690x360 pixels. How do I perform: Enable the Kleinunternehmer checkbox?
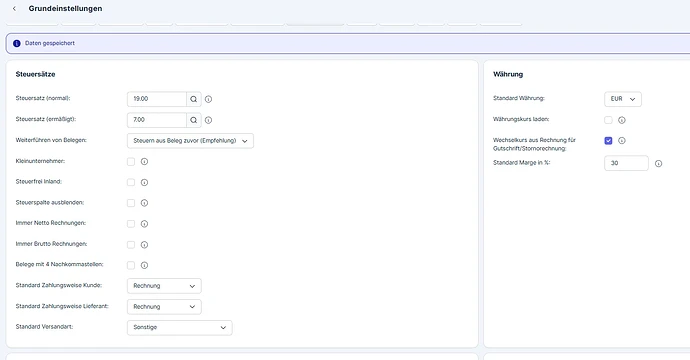(131, 162)
